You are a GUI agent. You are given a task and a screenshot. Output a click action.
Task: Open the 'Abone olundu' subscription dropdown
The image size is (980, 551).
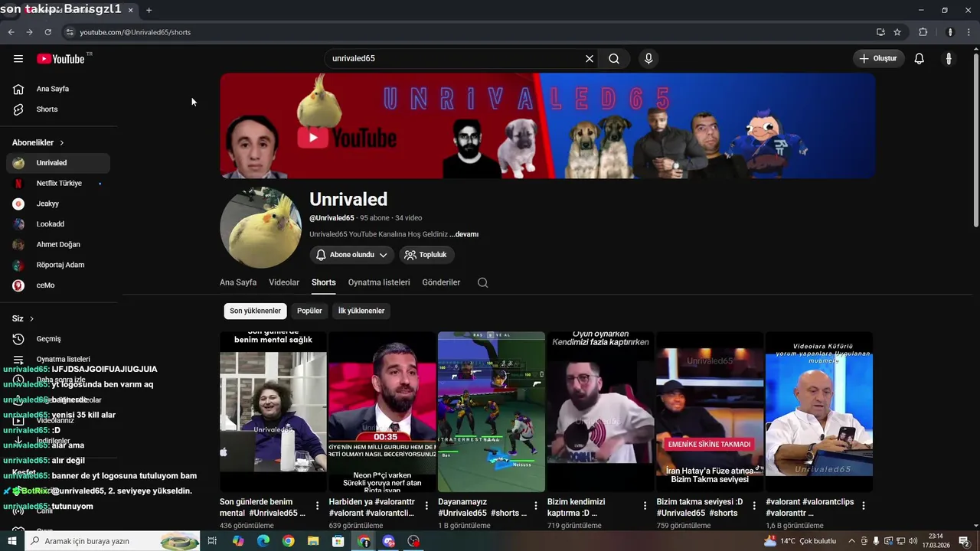coord(352,255)
